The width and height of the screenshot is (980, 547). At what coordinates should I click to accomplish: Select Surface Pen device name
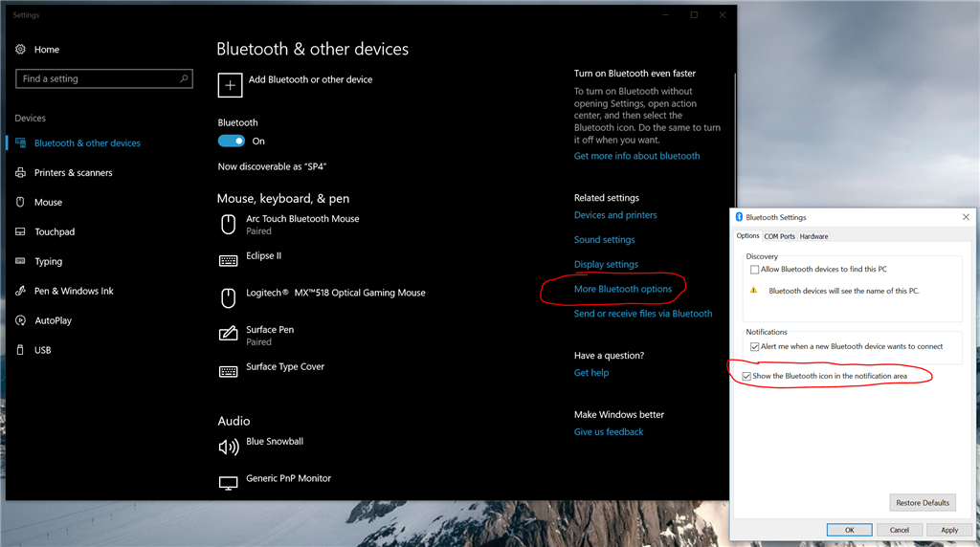coord(270,329)
